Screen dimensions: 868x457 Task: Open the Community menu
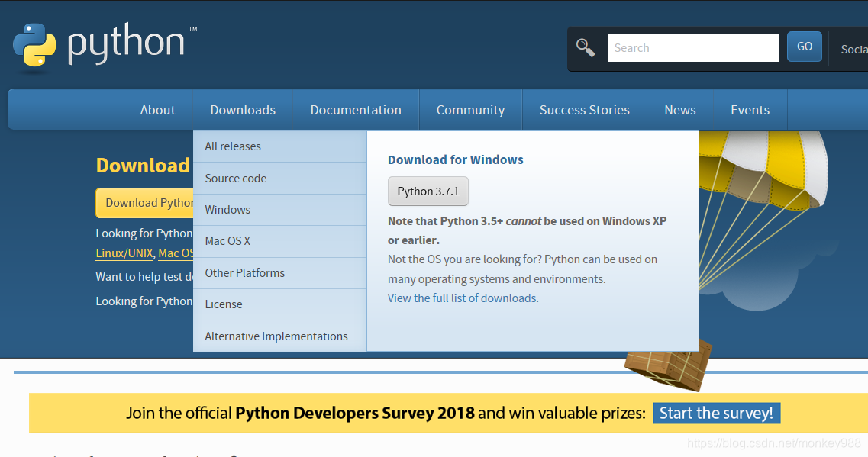click(x=470, y=110)
